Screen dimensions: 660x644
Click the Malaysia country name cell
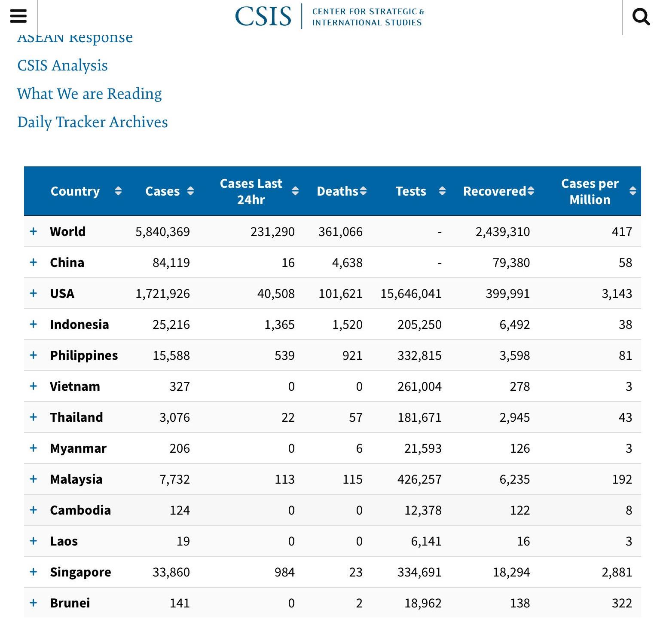click(x=76, y=479)
